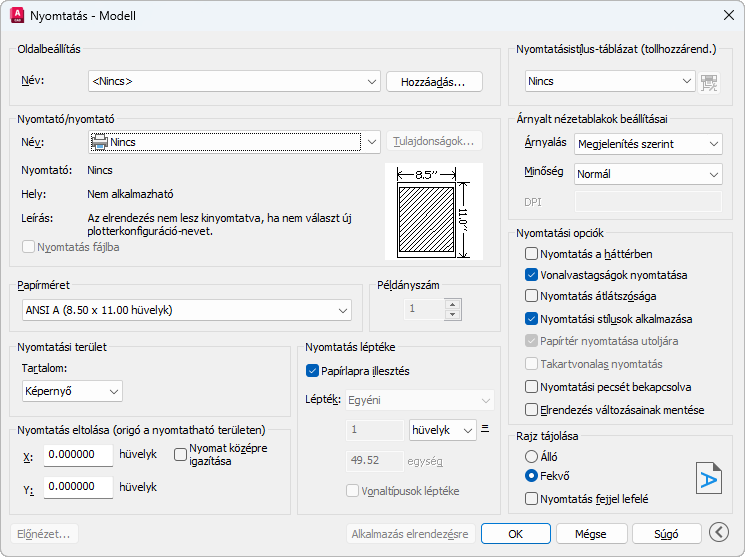Toggle Nyomat középre igazítása checkbox
Screen dimensions: 745x557
point(181,454)
